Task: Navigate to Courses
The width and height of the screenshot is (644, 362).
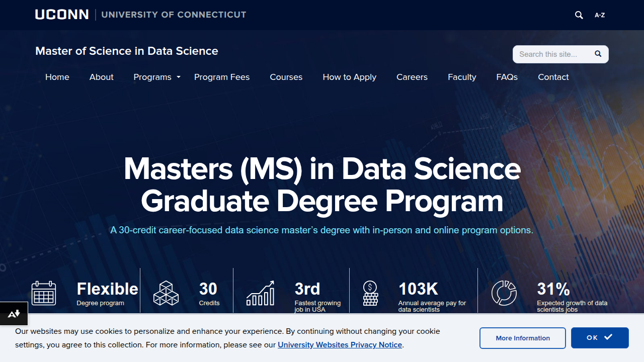Action: (x=286, y=77)
